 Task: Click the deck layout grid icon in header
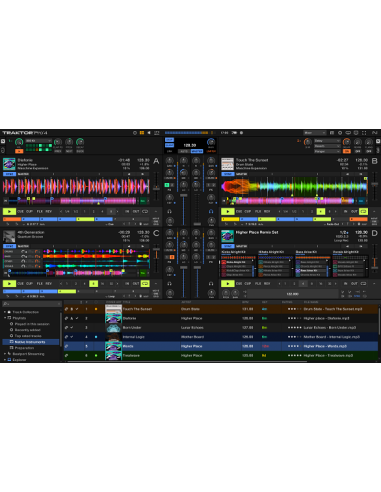142,133
